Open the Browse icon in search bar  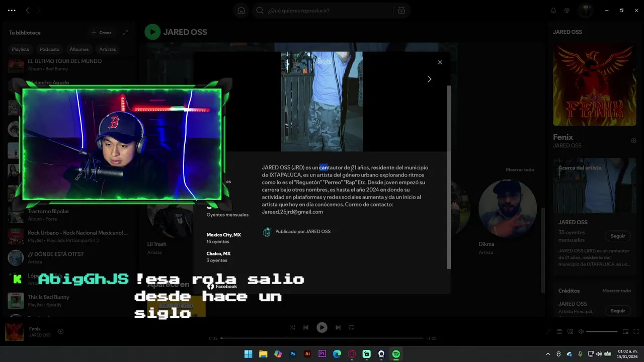pyautogui.click(x=401, y=11)
